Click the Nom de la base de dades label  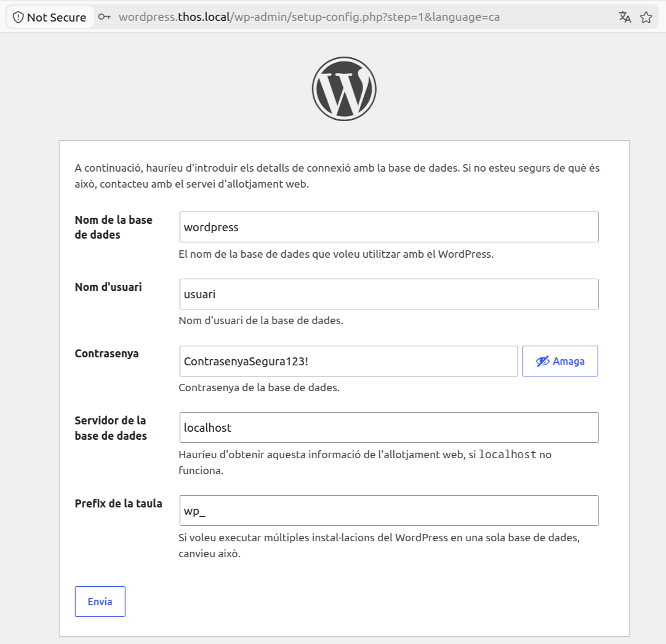tap(113, 227)
